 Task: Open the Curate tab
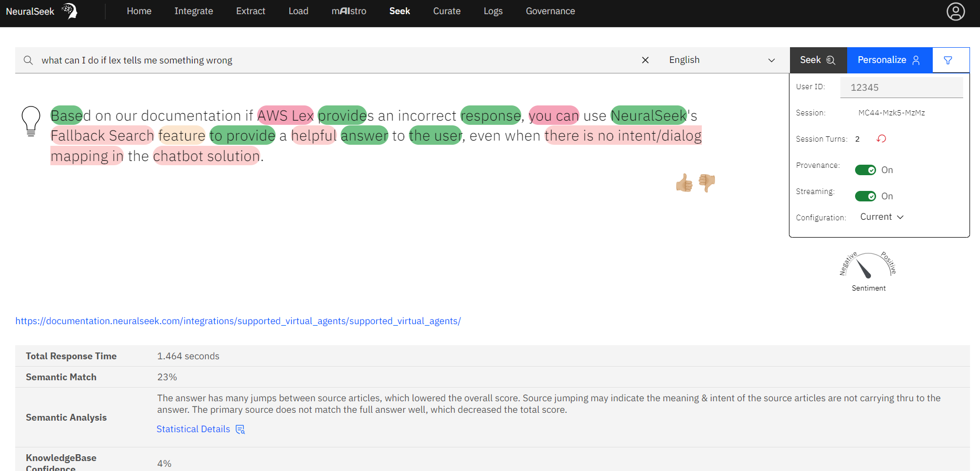tap(447, 11)
